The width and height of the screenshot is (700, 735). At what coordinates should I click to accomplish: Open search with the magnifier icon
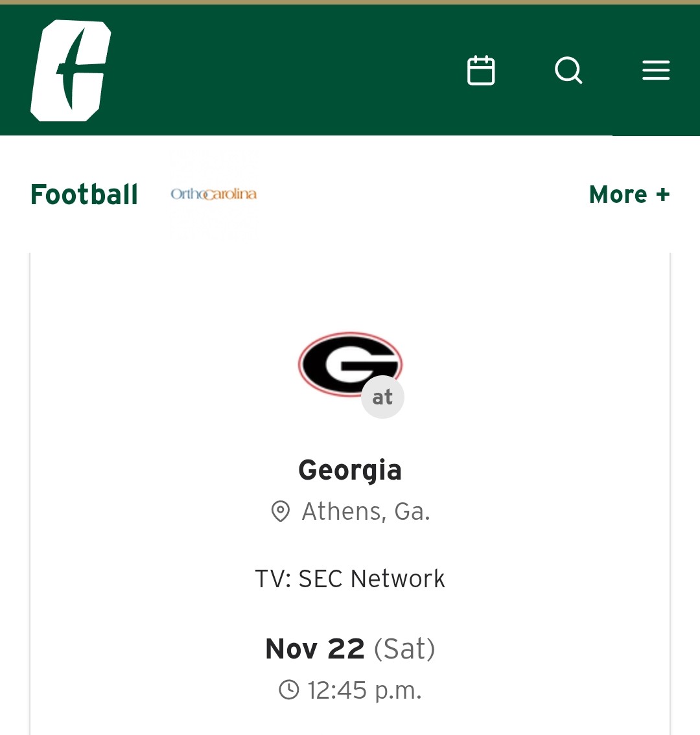pyautogui.click(x=568, y=71)
